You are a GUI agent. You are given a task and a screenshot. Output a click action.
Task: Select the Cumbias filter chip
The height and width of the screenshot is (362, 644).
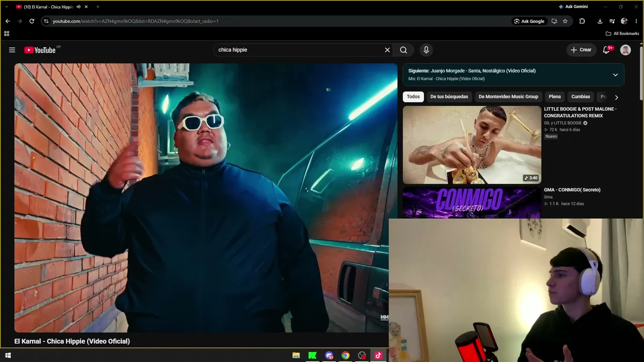click(581, 97)
